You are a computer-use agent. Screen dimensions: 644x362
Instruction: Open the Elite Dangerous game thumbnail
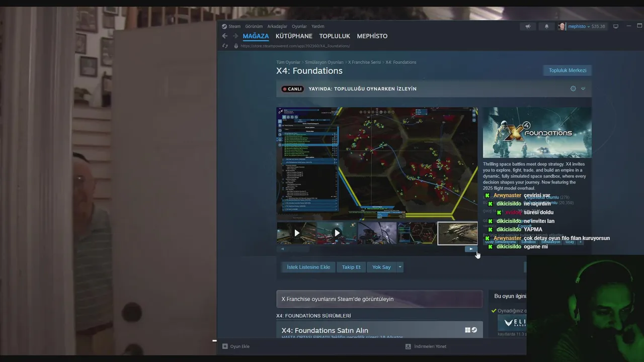tap(512, 322)
